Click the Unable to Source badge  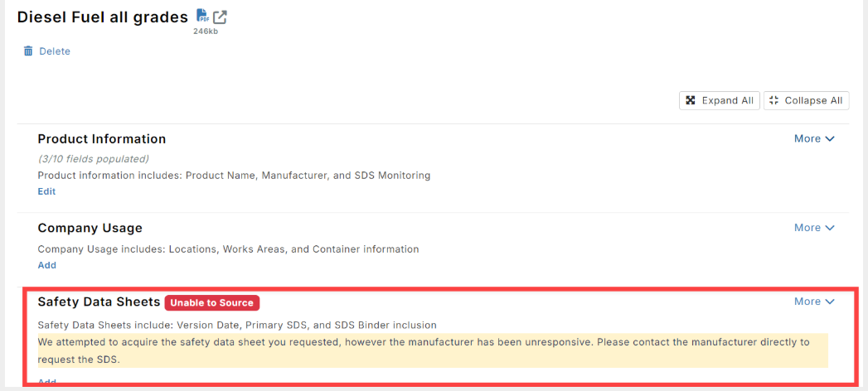[212, 302]
